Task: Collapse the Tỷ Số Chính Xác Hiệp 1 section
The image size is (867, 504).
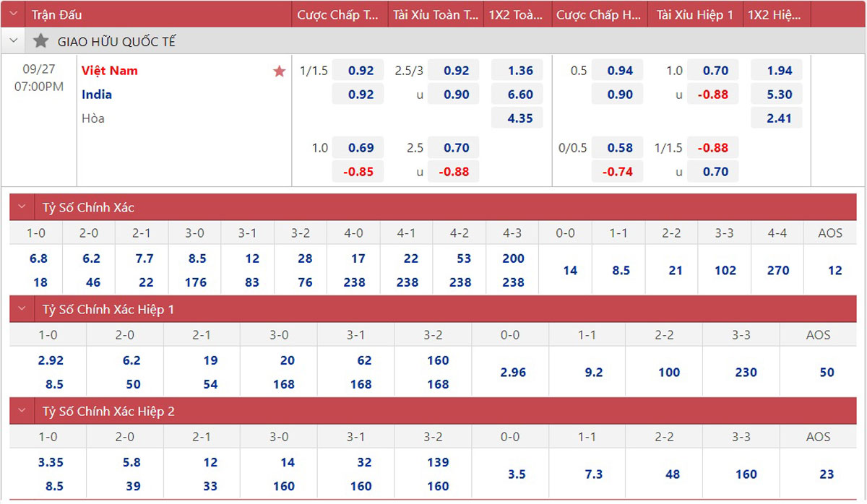Action: [22, 309]
